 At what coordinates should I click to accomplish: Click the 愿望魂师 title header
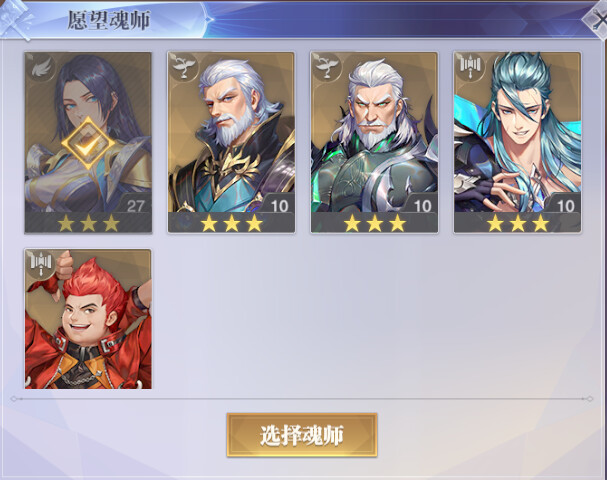tap(108, 20)
